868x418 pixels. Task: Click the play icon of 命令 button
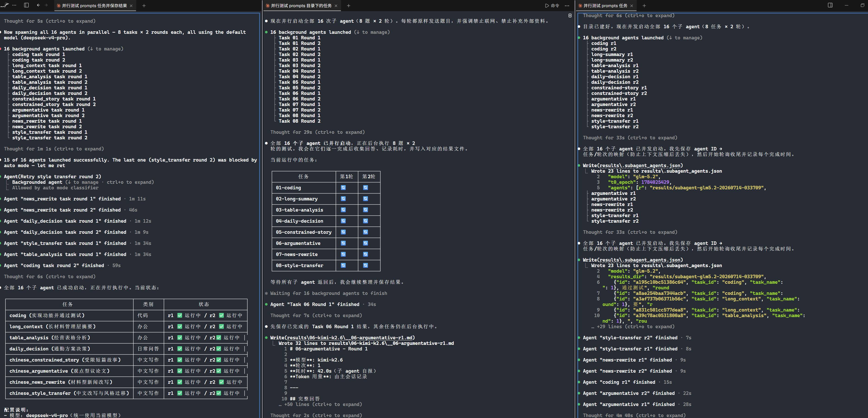point(547,6)
